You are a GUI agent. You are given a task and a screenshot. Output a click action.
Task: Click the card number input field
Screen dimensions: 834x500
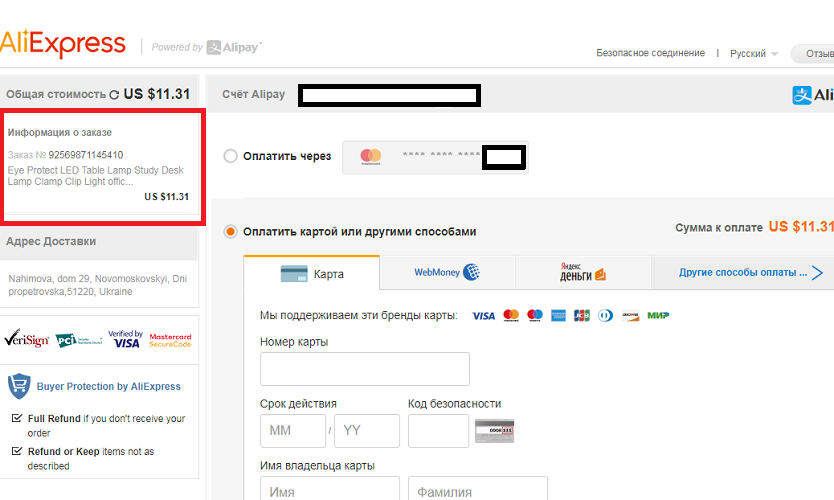point(364,369)
